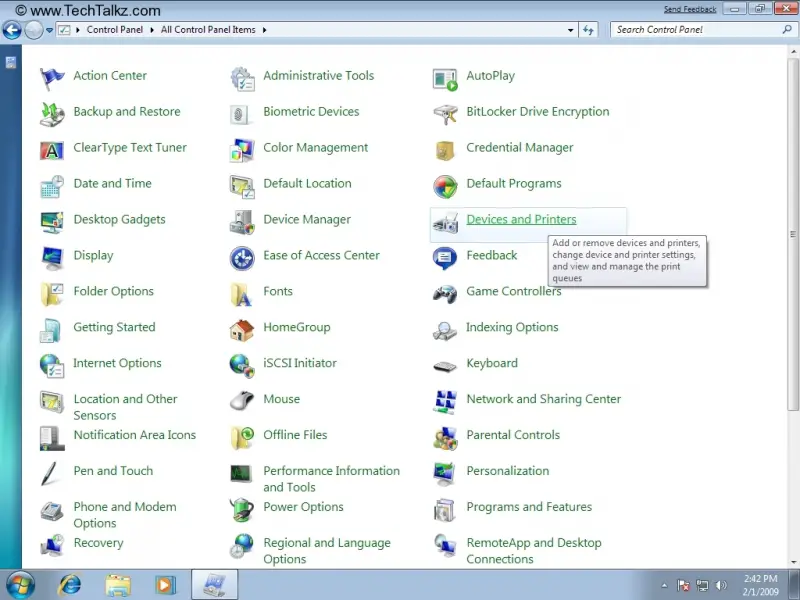Image resolution: width=800 pixels, height=600 pixels.
Task: Open Notification Area Icons link
Action: [x=135, y=435]
